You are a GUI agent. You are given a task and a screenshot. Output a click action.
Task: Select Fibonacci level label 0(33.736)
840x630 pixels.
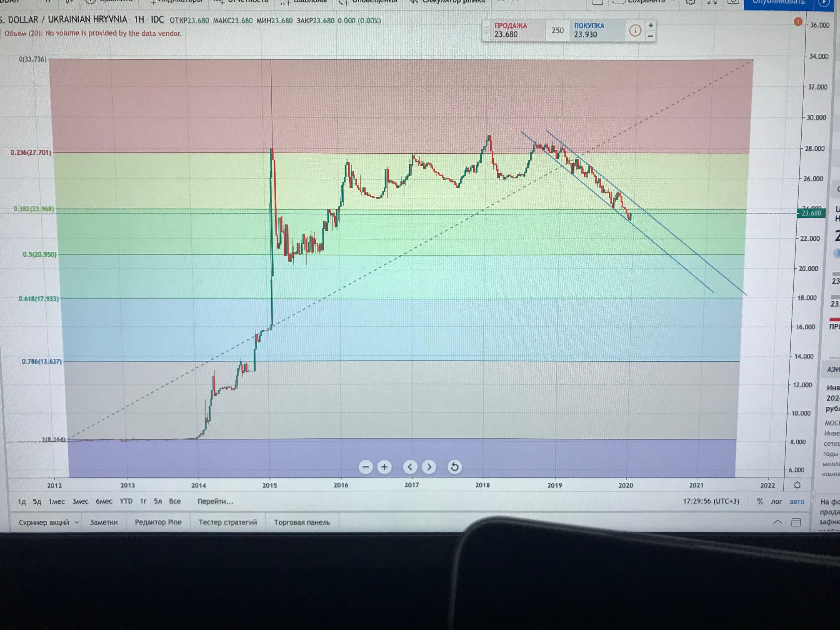point(32,59)
